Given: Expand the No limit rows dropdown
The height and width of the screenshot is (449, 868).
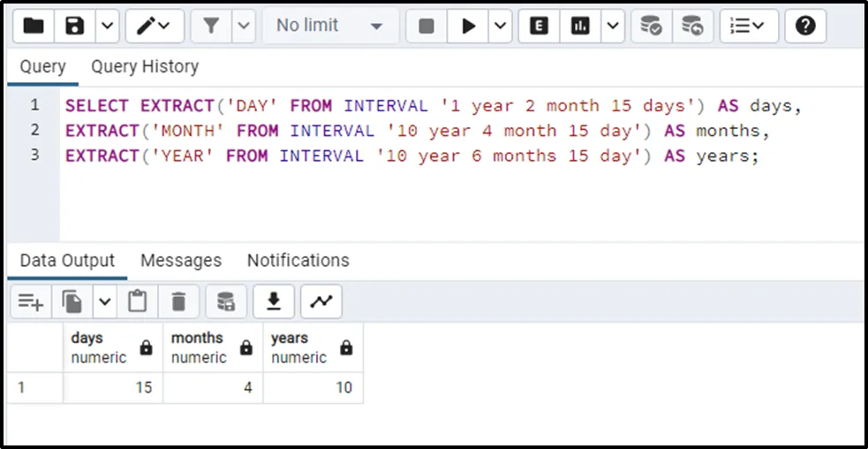Looking at the screenshot, I should (329, 27).
